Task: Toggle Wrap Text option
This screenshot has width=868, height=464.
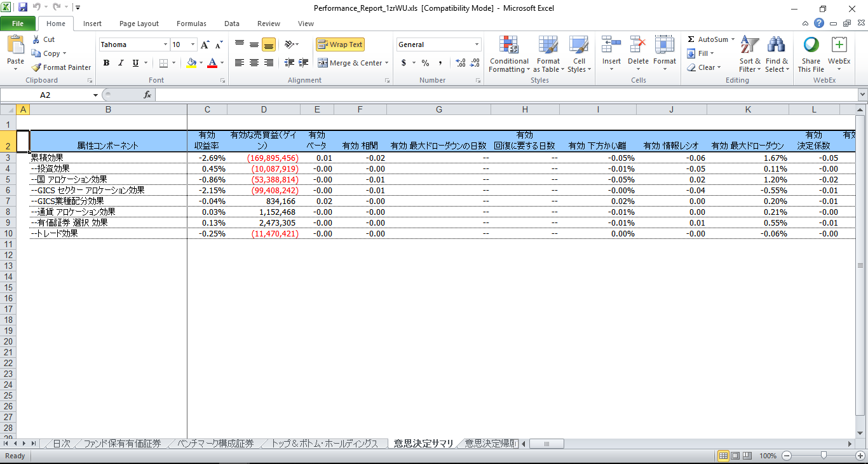Action: tap(340, 44)
